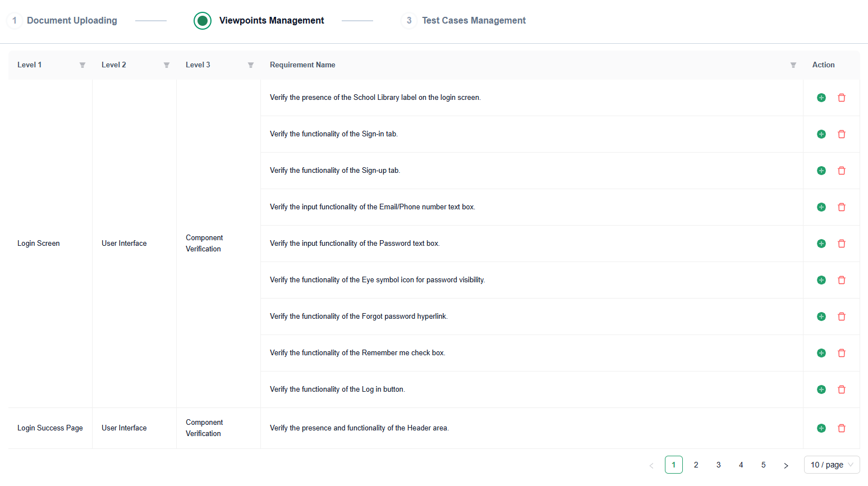The height and width of the screenshot is (486, 868).
Task: Click add icon for Remember me check box row
Action: click(821, 353)
